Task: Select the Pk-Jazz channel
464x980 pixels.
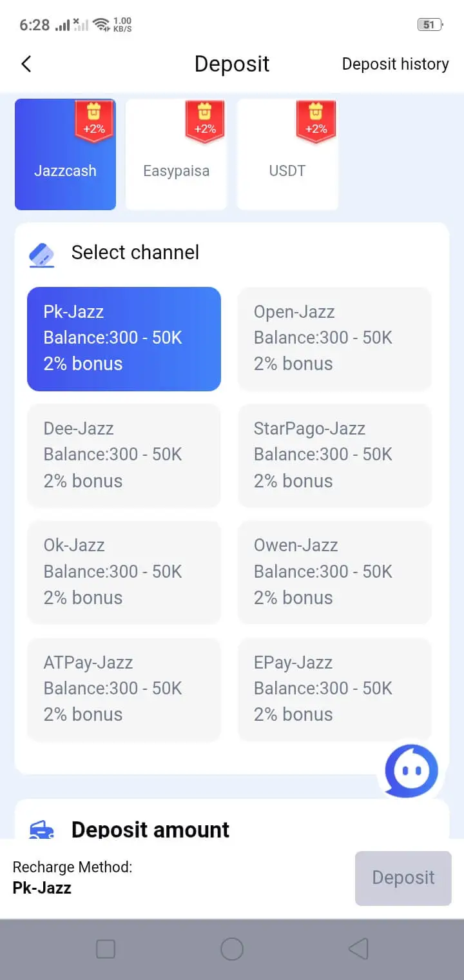Action: click(x=124, y=338)
